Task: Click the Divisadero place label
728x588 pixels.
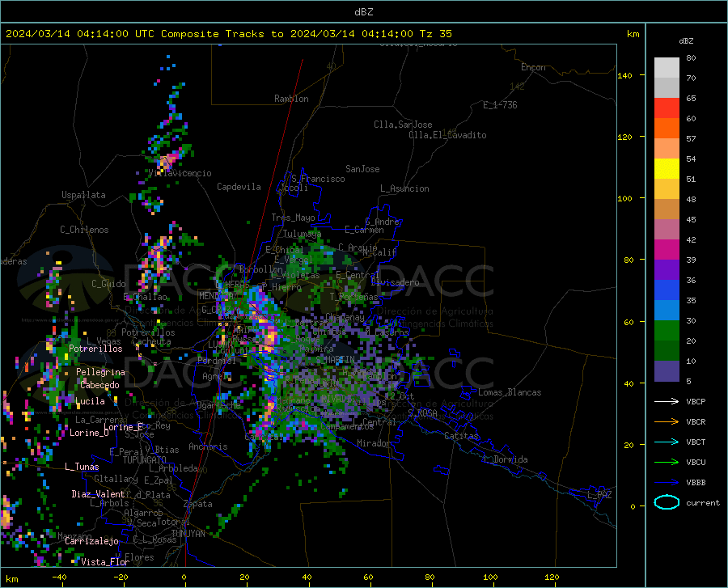Action: (x=395, y=282)
